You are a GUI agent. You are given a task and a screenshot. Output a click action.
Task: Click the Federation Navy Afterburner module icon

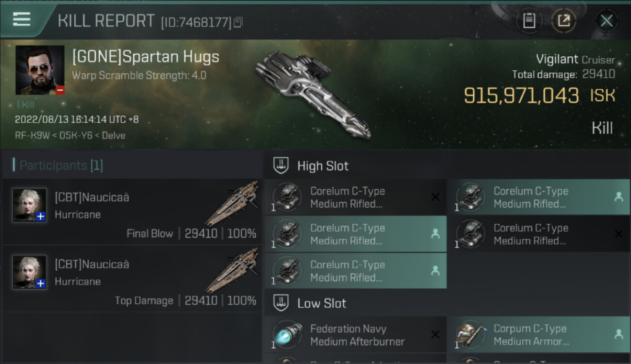[x=287, y=335]
